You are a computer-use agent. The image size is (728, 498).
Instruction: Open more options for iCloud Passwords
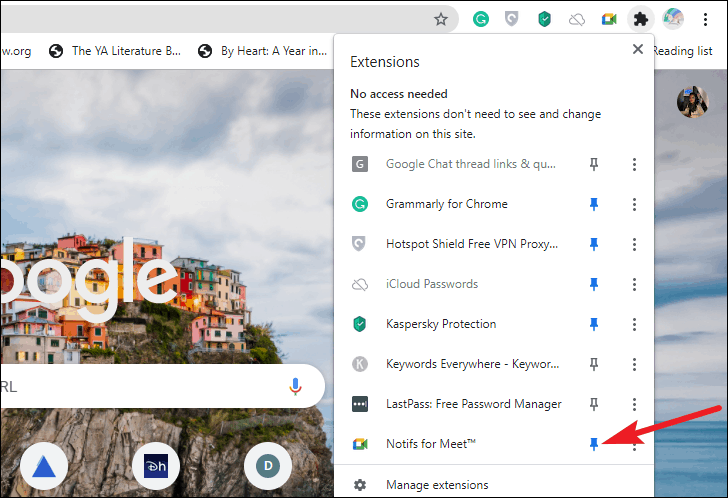pyautogui.click(x=634, y=284)
